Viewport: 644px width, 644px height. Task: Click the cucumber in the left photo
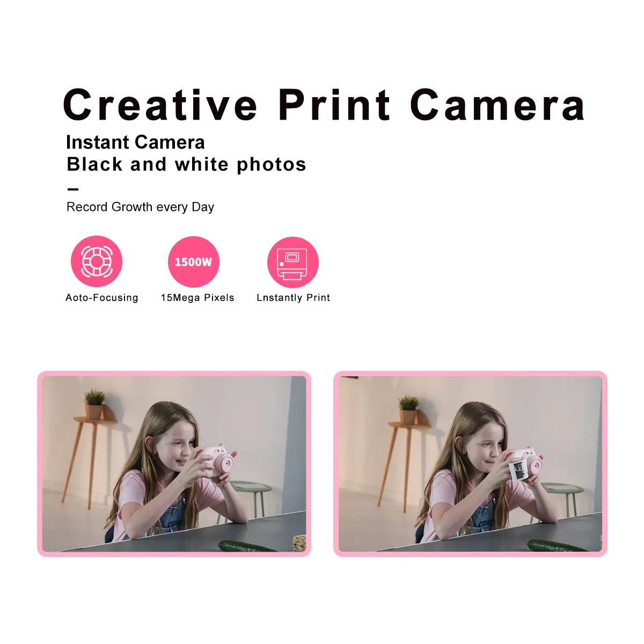click(247, 546)
